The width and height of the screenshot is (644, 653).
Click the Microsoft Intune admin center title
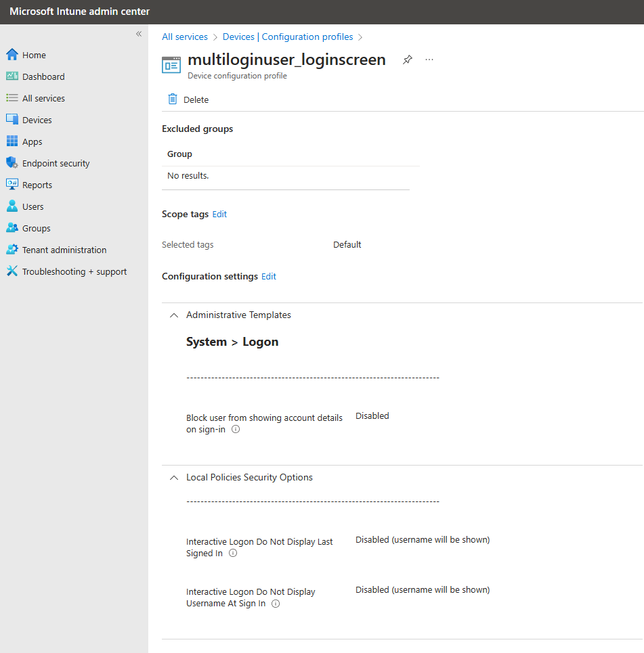[79, 12]
